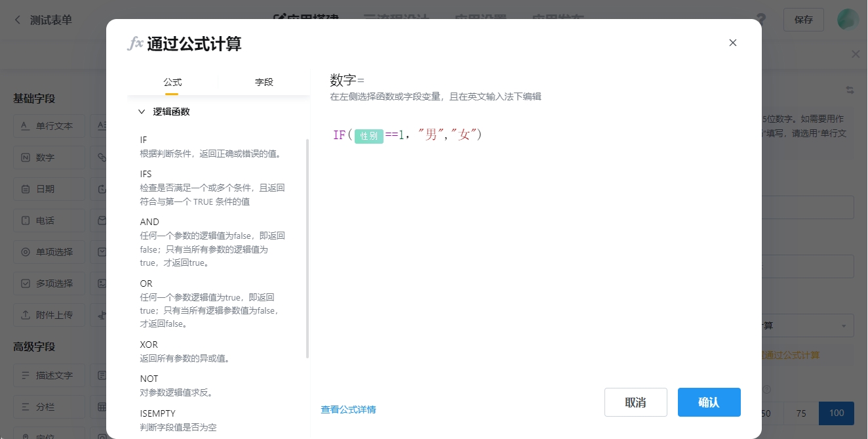Click the 性别 field tag in formula
The height and width of the screenshot is (439, 868).
tap(368, 136)
